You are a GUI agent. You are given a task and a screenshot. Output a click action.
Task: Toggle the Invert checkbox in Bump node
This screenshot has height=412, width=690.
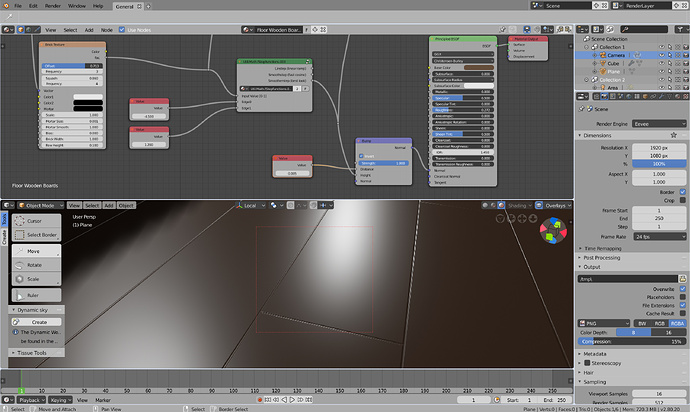(361, 156)
